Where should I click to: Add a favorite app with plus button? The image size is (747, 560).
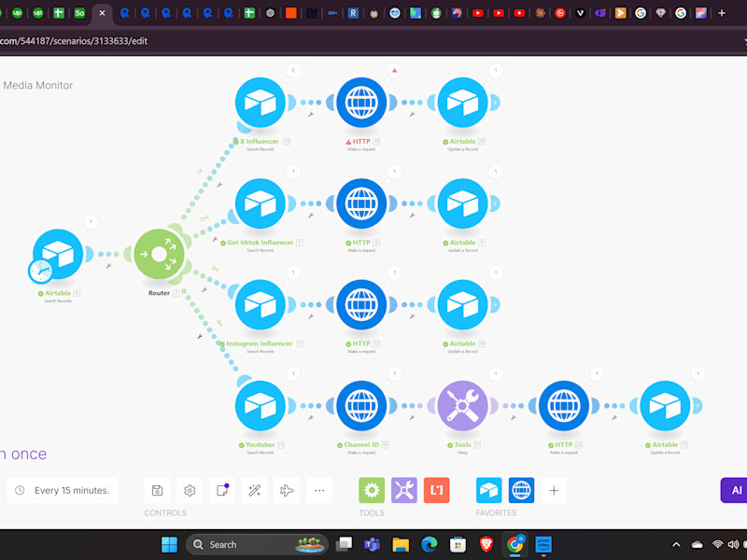(x=554, y=491)
